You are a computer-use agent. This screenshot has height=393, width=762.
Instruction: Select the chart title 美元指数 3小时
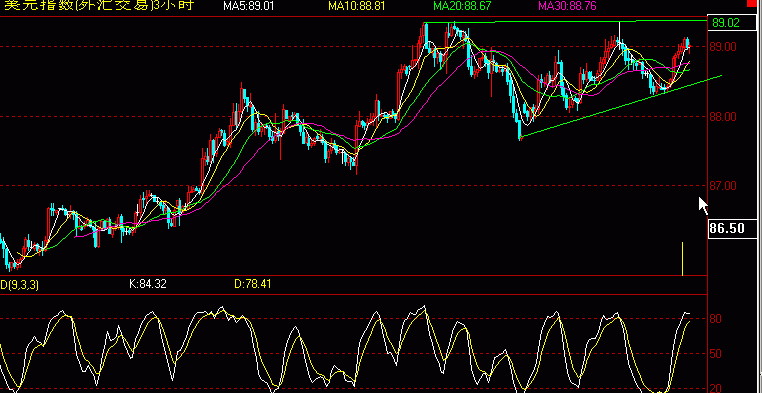[99, 5]
